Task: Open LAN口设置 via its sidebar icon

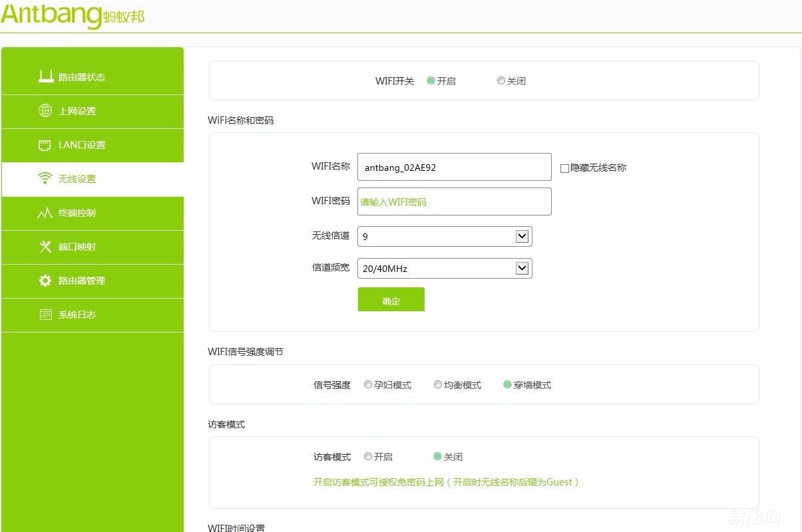Action: pos(44,144)
